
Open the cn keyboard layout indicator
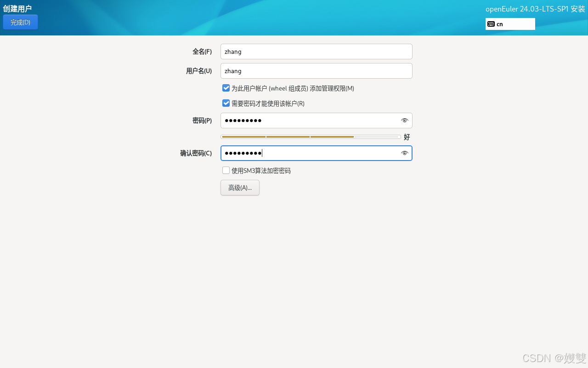pos(510,24)
